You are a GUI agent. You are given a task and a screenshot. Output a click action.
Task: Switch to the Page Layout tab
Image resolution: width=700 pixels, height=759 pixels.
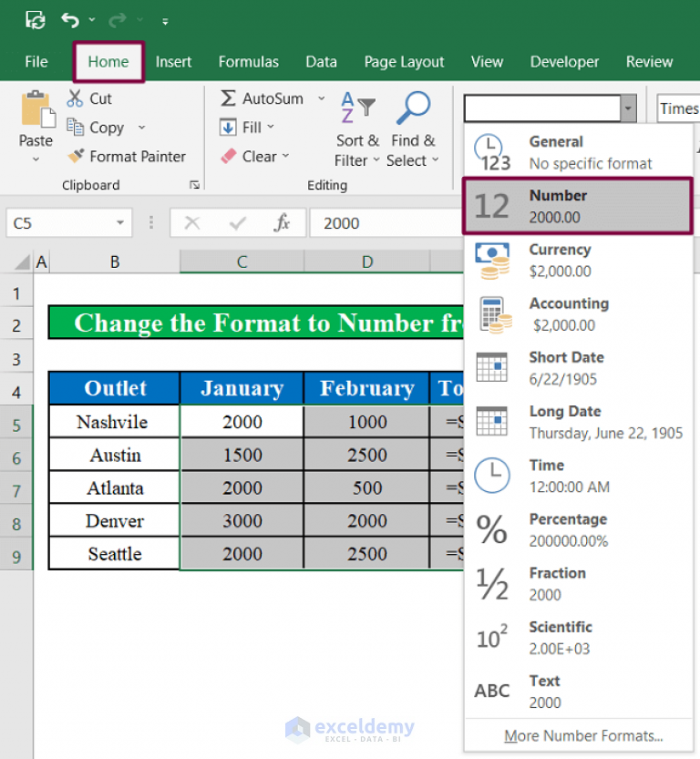(404, 62)
